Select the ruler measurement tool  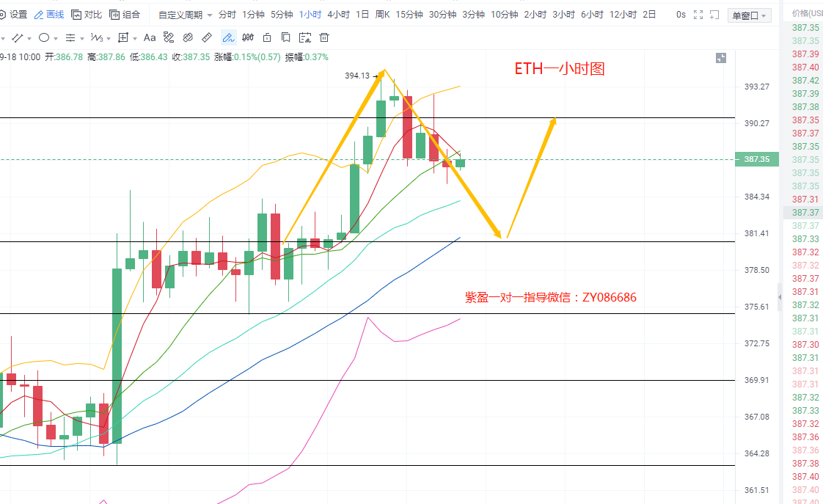coord(207,37)
